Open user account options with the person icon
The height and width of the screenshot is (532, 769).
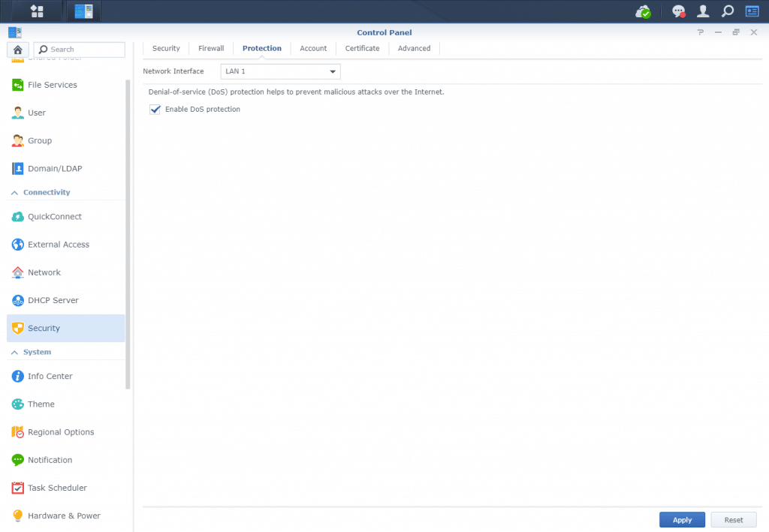(x=702, y=11)
